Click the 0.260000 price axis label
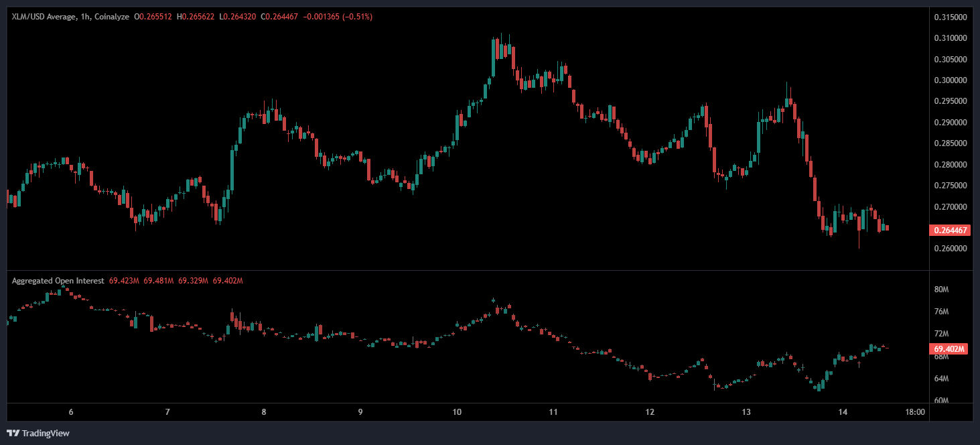This screenshot has width=980, height=445. (x=950, y=249)
